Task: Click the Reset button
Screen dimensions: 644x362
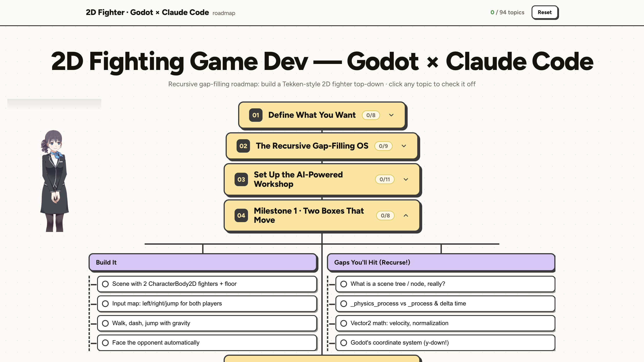Action: click(x=544, y=12)
